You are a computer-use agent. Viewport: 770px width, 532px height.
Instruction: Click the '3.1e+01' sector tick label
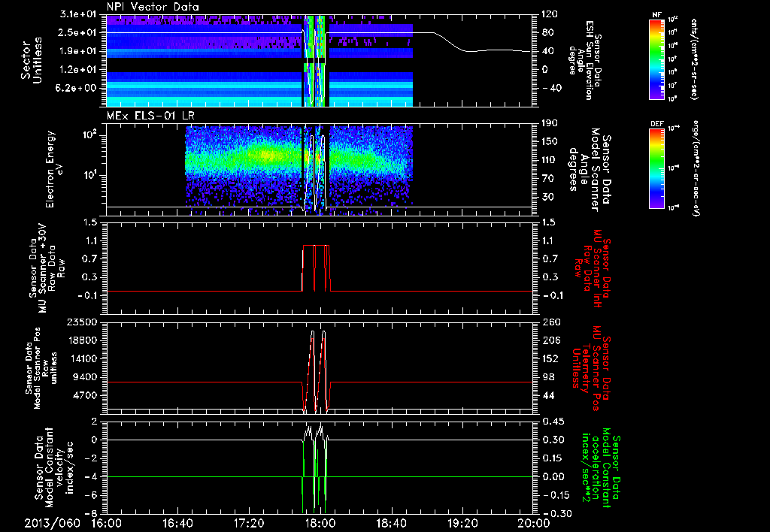pos(80,14)
